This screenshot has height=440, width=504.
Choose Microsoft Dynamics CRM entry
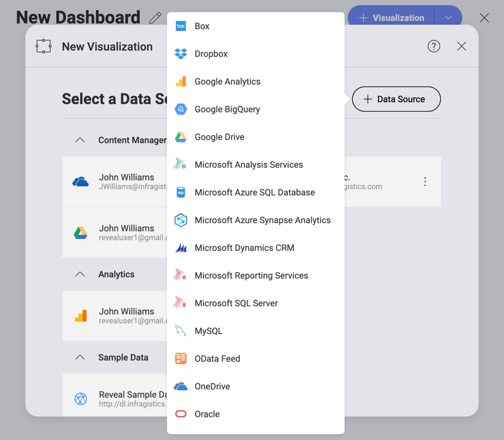(x=256, y=248)
